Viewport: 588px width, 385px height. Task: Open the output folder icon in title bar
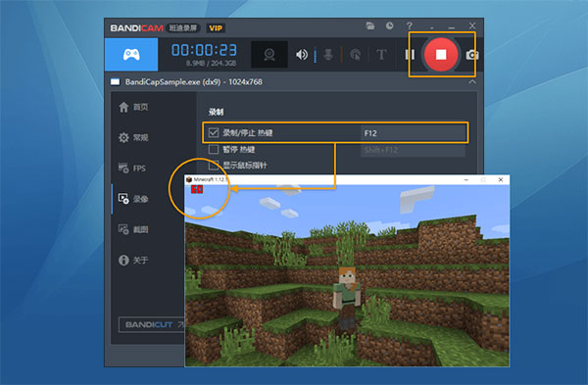pyautogui.click(x=370, y=25)
